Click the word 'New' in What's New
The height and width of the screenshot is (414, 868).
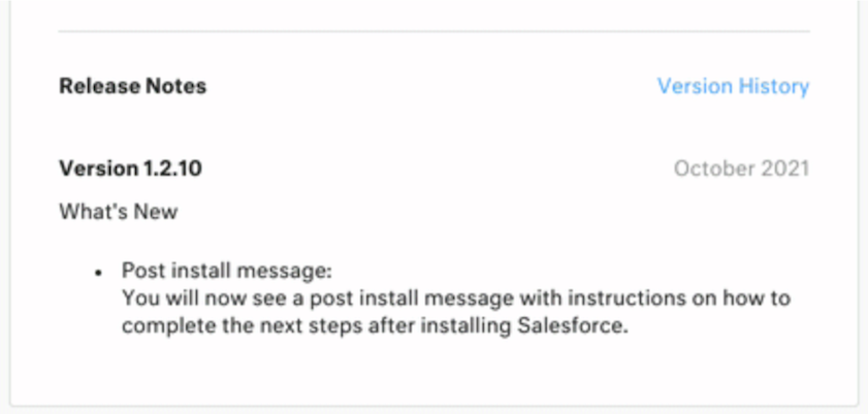(156, 211)
